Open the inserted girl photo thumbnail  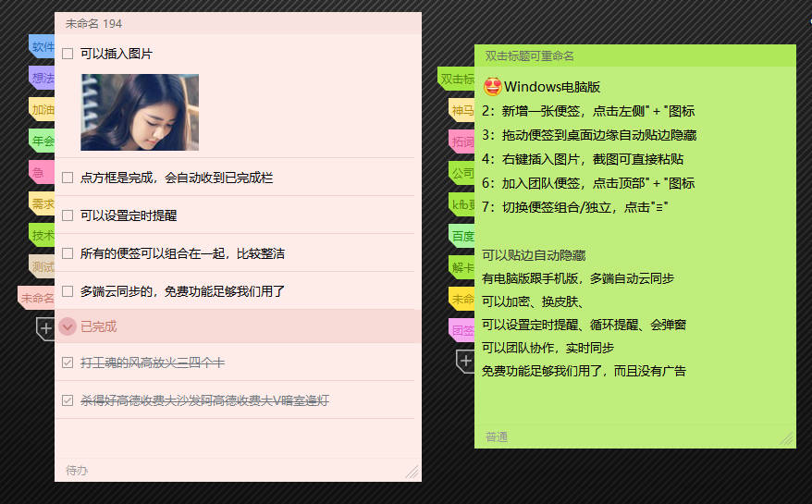coord(140,112)
